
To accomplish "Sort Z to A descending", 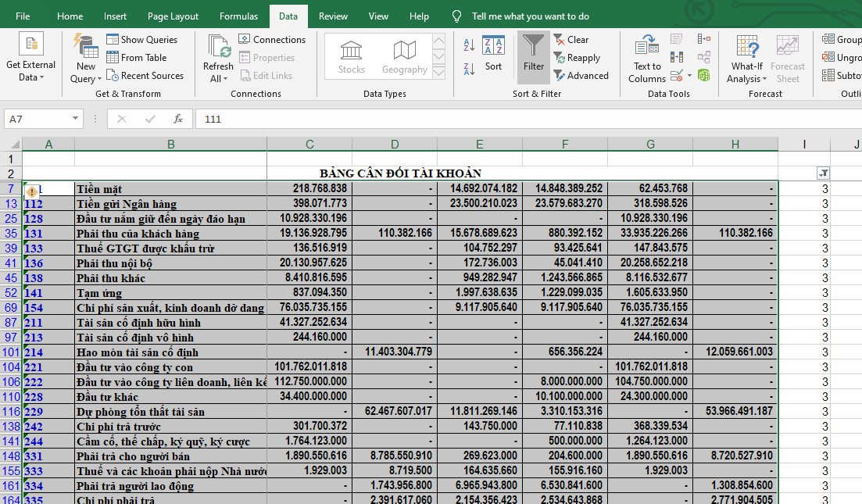I will pyautogui.click(x=469, y=69).
